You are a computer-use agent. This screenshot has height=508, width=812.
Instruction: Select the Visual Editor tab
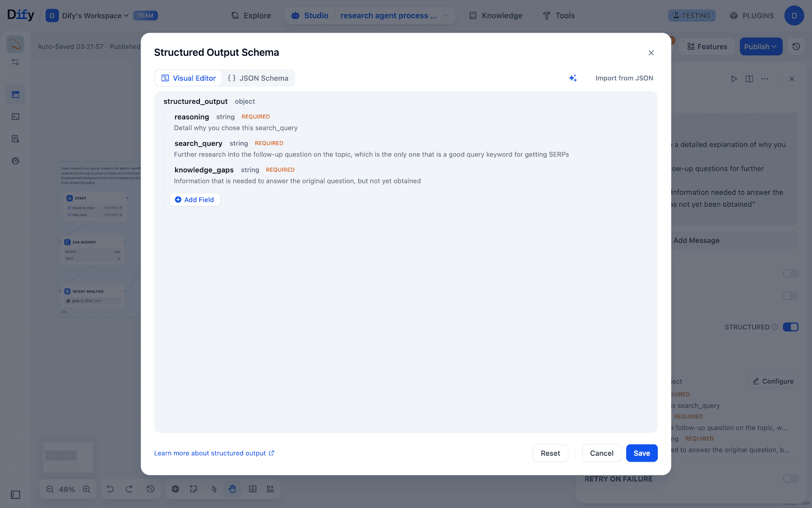click(189, 78)
